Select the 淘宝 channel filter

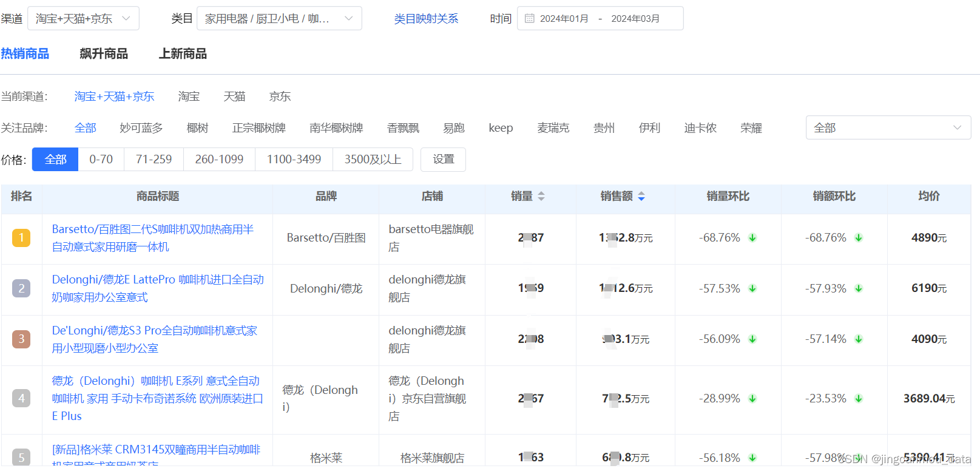click(x=189, y=97)
